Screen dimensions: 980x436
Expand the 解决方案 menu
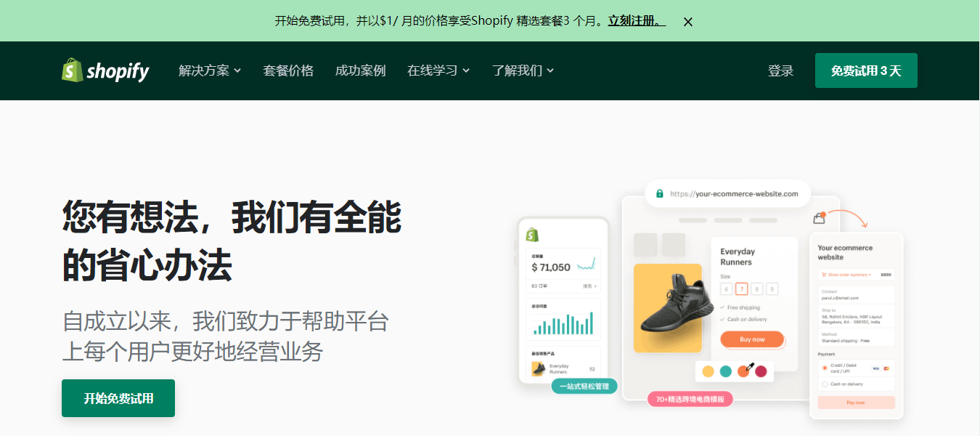210,70
